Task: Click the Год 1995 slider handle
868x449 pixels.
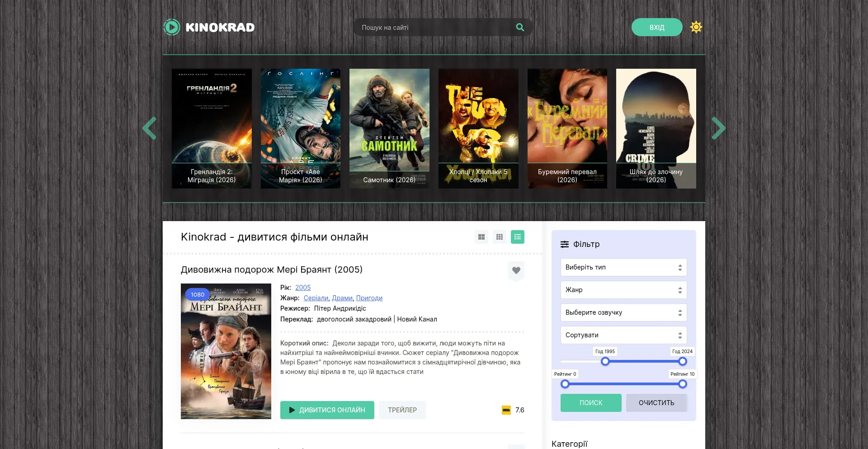Action: tap(605, 361)
